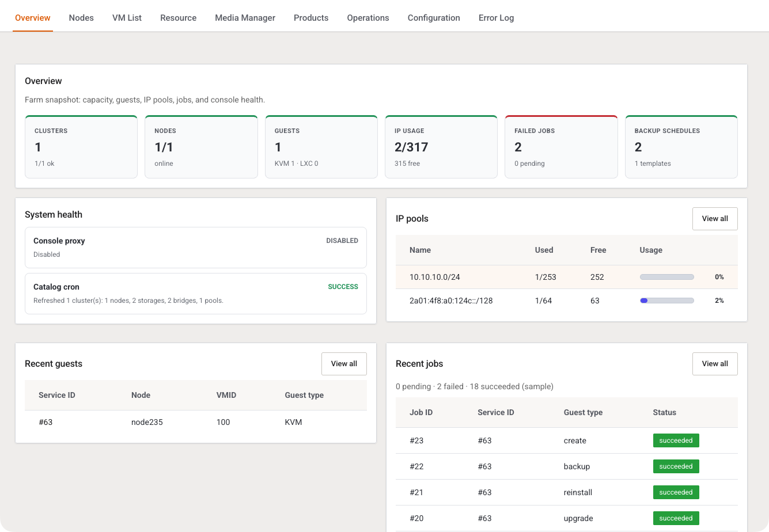The image size is (769, 532).
Task: Select the 2a01:4f8:a0:124c::/128 pool name
Action: [x=451, y=301]
